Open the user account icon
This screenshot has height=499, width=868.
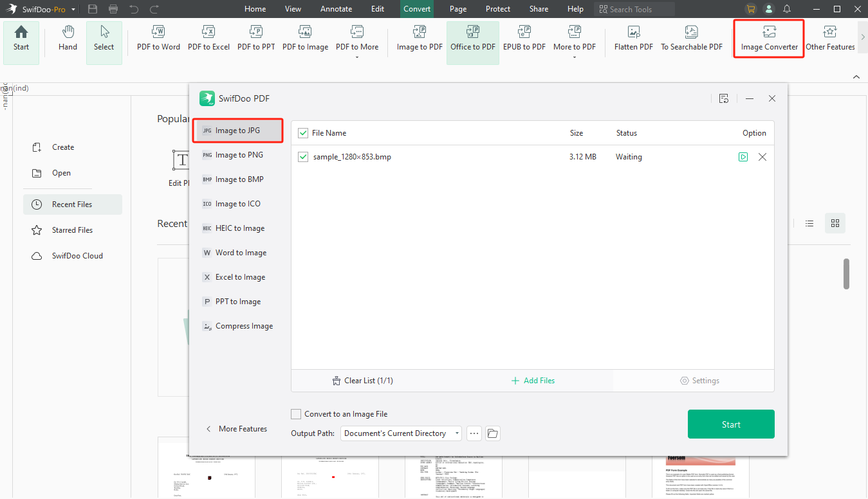[x=768, y=9]
